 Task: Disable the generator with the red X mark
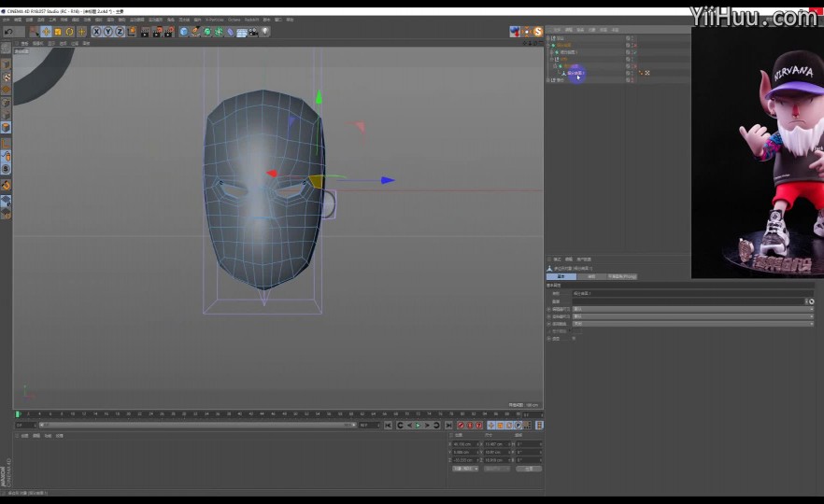(x=635, y=46)
